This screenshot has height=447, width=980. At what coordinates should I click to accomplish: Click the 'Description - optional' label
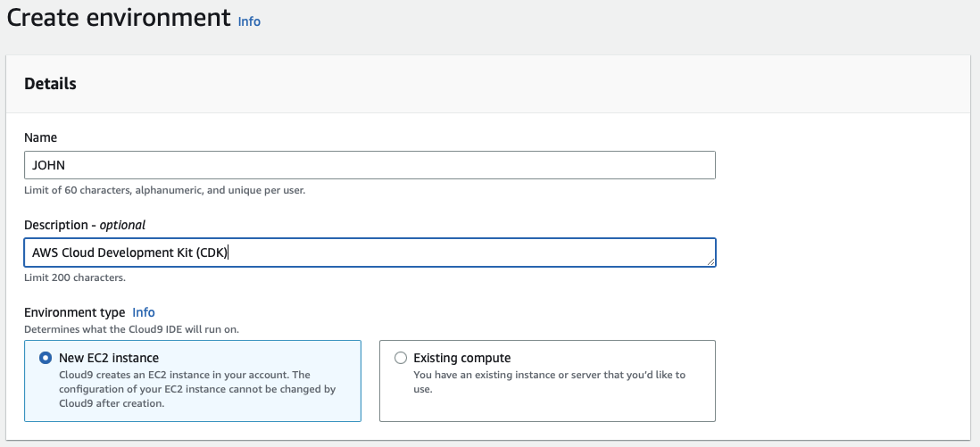(x=85, y=225)
